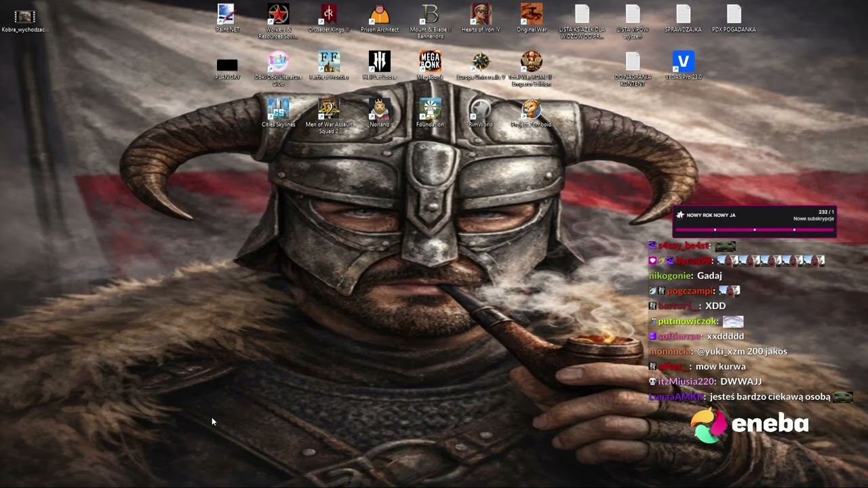The image size is (868, 488).
Task: Select the PDX POGADANKA file
Action: click(x=734, y=18)
